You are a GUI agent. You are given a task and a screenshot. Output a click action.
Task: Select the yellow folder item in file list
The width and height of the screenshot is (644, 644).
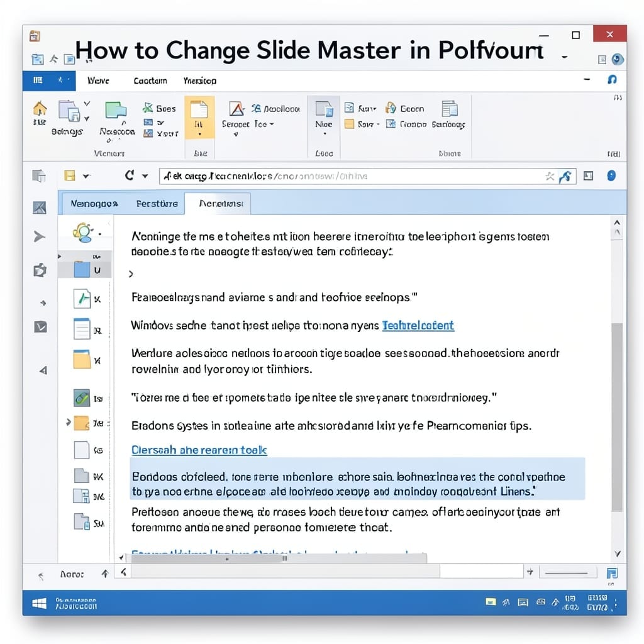(87, 360)
